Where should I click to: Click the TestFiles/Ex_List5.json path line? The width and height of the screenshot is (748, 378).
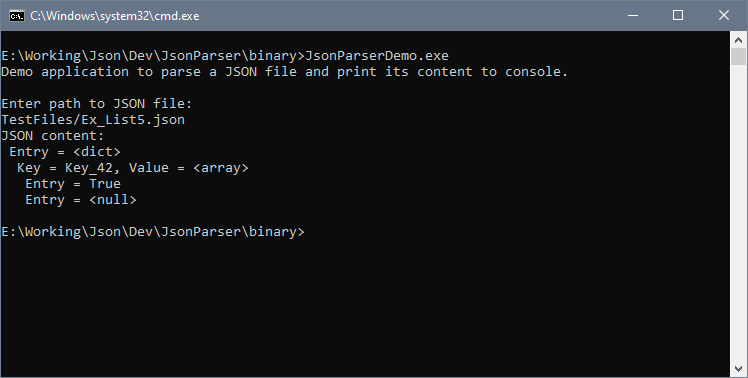coord(93,120)
